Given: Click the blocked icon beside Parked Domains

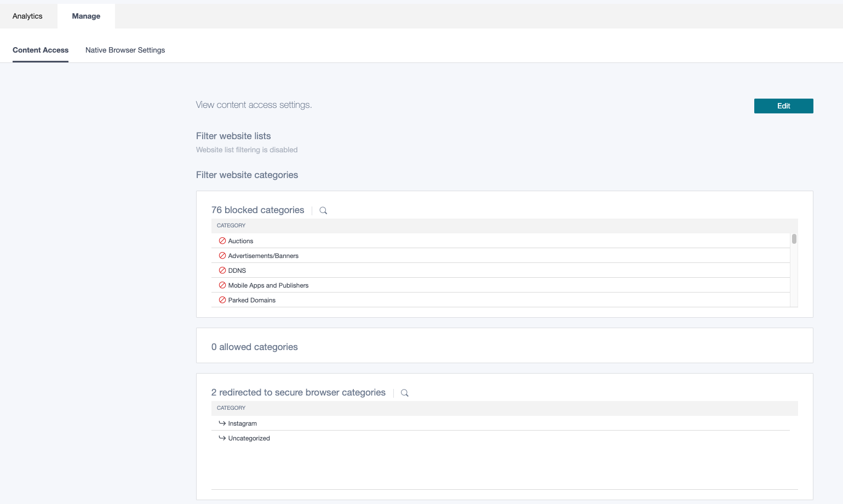Looking at the screenshot, I should 222,300.
